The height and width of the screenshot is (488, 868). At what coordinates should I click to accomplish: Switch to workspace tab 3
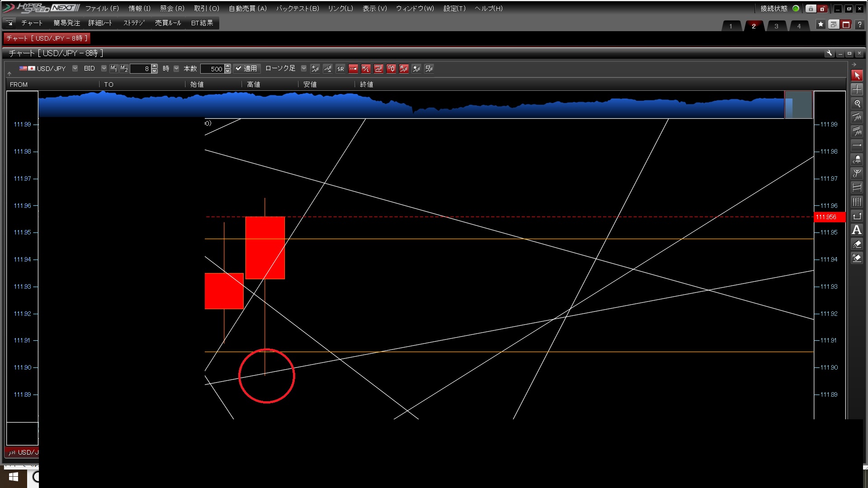[x=776, y=26]
